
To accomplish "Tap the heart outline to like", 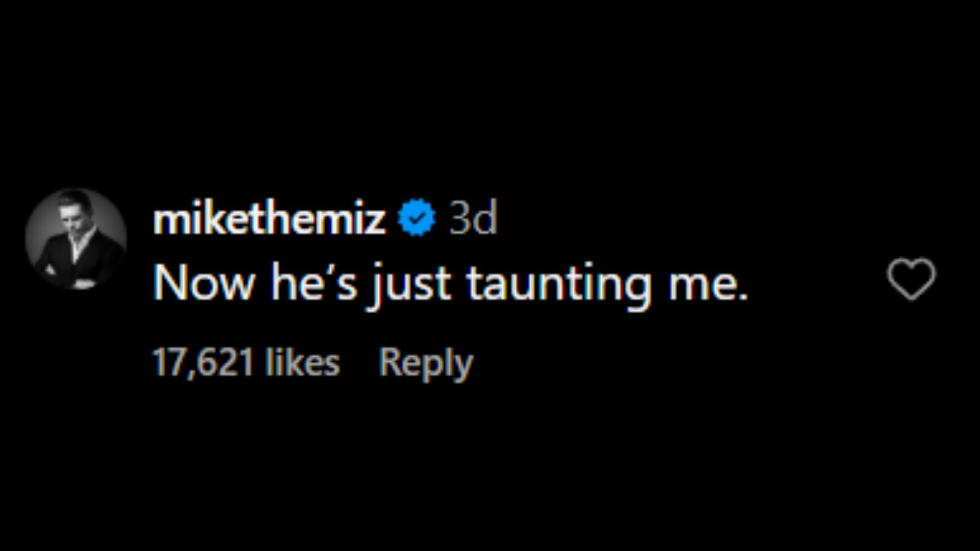I will tap(911, 279).
